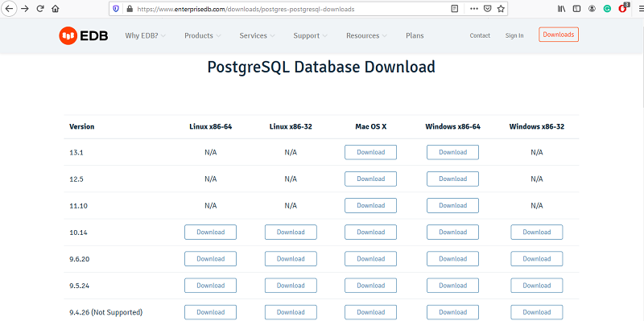This screenshot has height=321, width=644.
Task: Reload the page with refresh icon
Action: pos(39,9)
